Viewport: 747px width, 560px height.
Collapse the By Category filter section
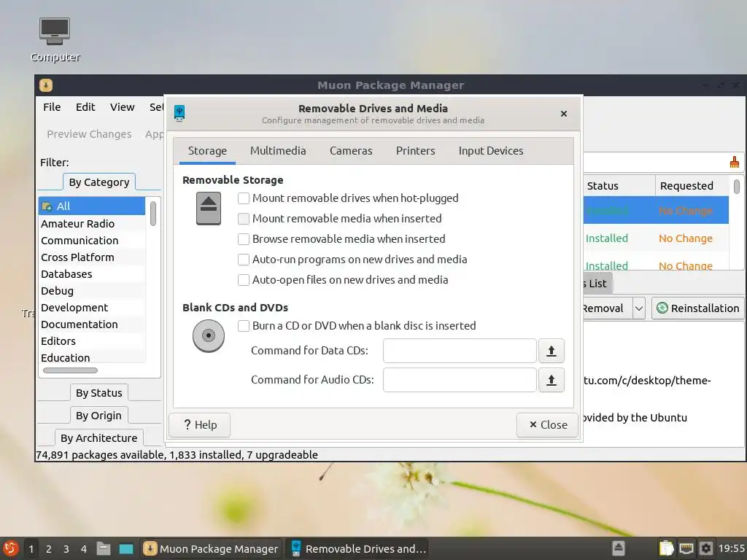(98, 182)
